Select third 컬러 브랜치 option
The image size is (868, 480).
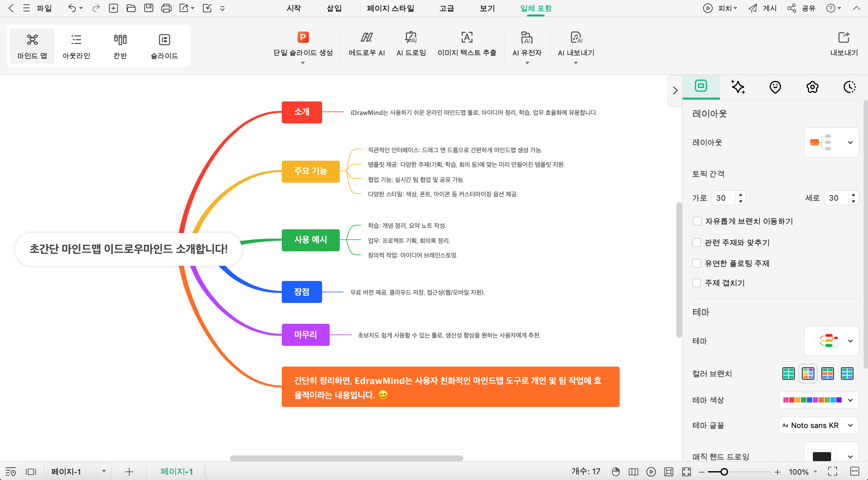click(x=828, y=373)
